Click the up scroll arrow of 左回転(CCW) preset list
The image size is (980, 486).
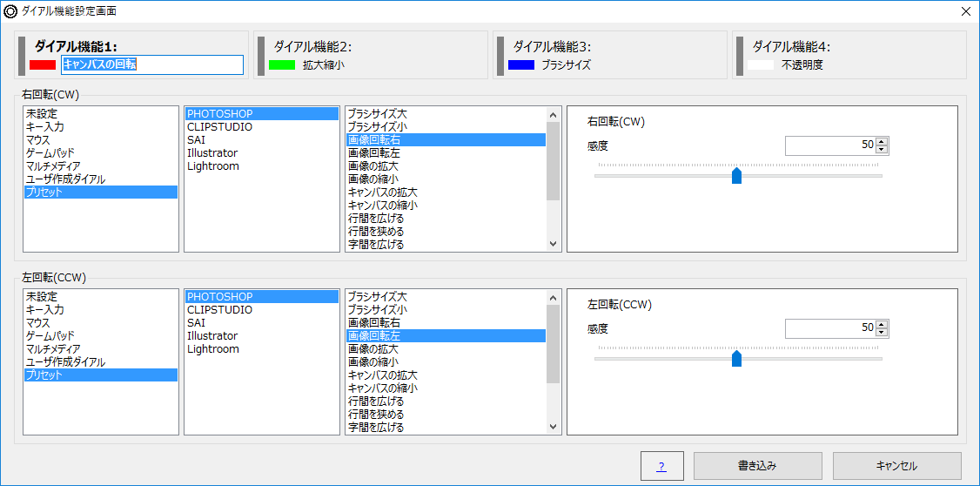(553, 297)
